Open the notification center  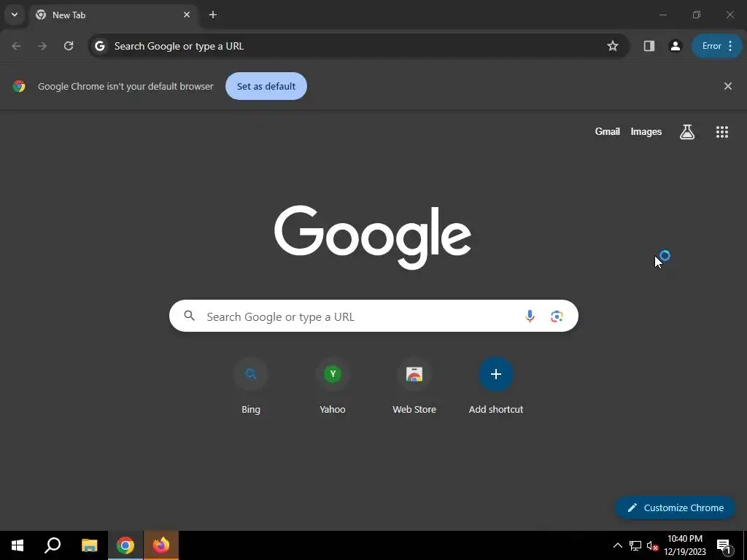(724, 545)
